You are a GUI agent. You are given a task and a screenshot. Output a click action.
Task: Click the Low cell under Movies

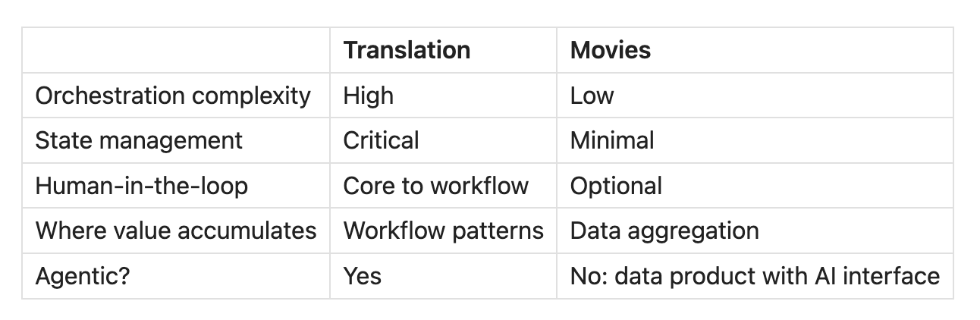pos(592,96)
